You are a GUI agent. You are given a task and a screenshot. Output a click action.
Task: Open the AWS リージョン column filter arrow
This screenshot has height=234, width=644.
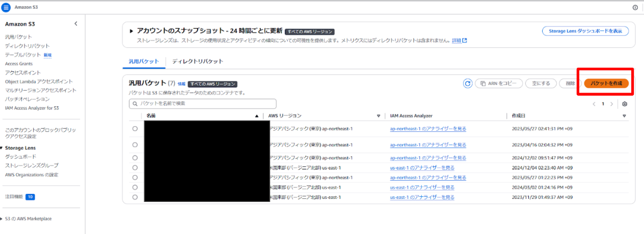[378, 116]
